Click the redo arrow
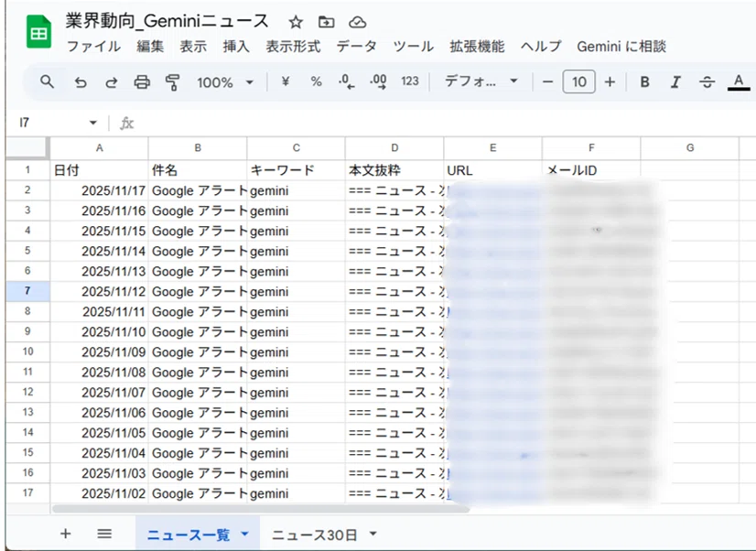Image resolution: width=756 pixels, height=551 pixels. 112,82
